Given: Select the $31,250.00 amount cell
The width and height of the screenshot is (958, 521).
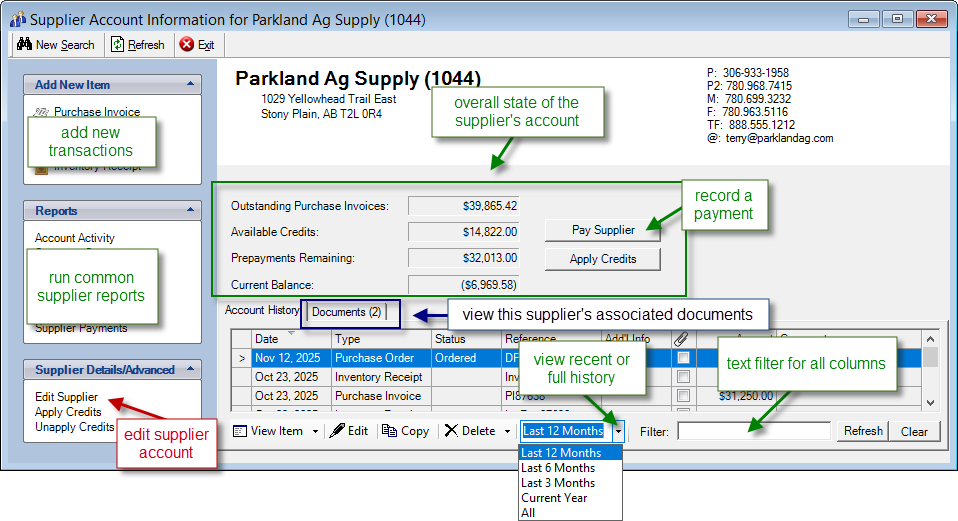Looking at the screenshot, I should [736, 396].
